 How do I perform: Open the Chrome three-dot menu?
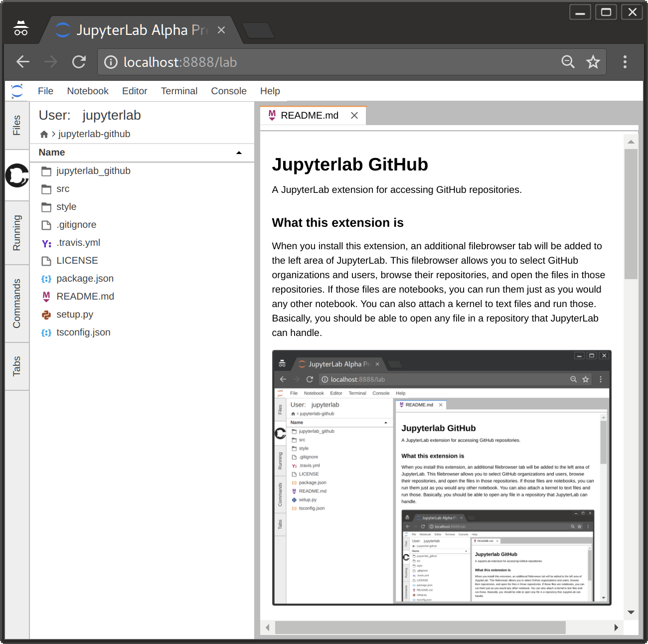(625, 62)
